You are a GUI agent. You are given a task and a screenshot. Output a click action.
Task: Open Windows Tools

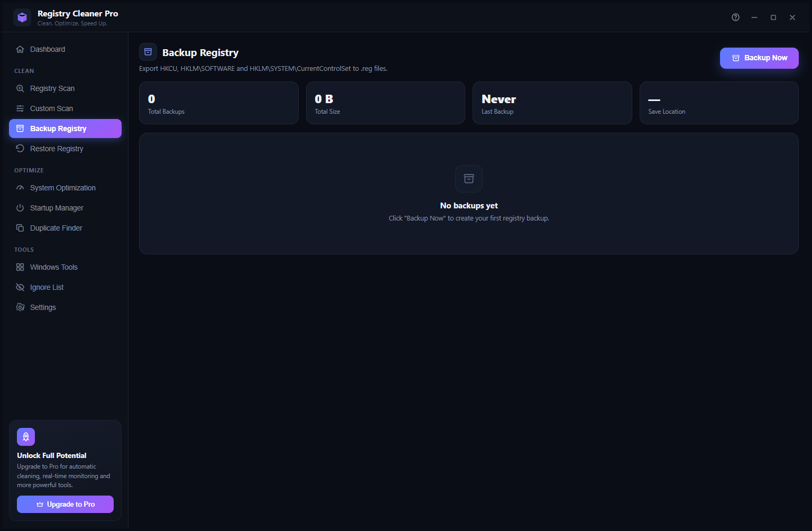(x=65, y=267)
